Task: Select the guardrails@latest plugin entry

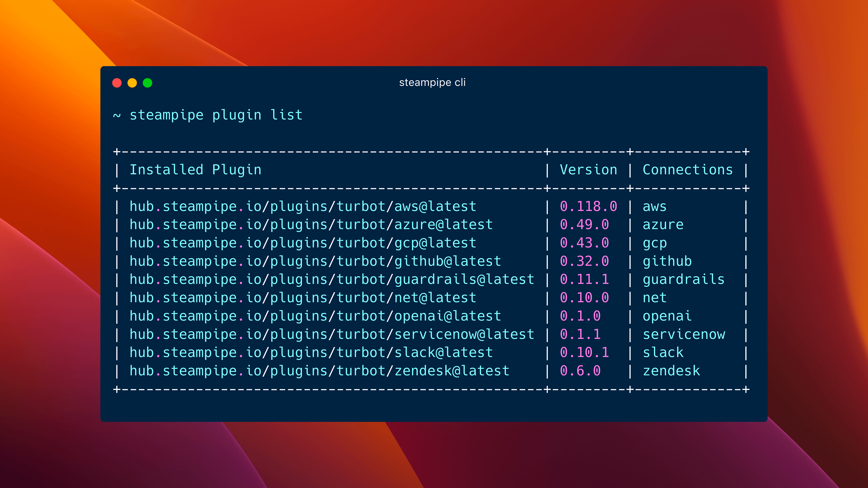Action: [x=331, y=280]
